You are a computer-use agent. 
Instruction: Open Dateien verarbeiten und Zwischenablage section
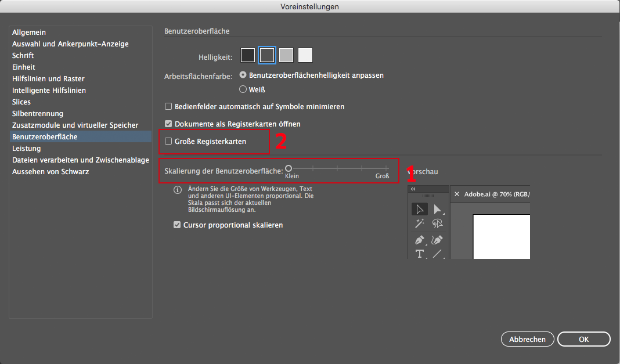80,160
